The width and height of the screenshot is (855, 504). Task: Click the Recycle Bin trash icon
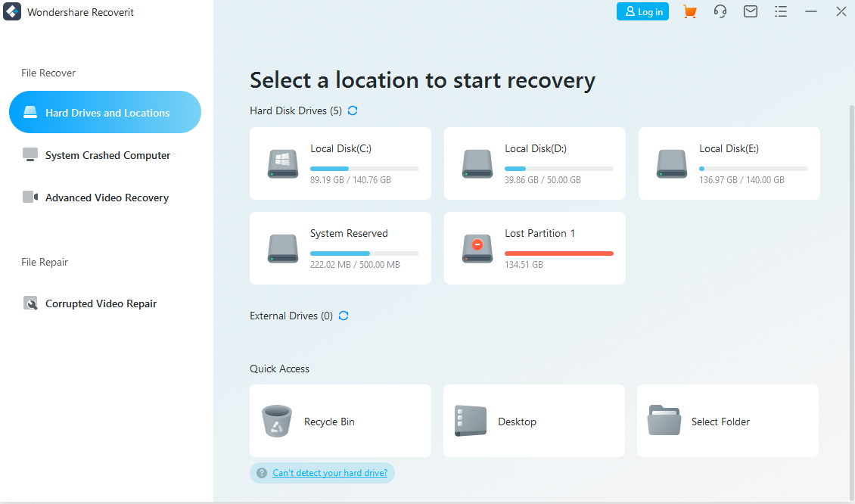[277, 421]
